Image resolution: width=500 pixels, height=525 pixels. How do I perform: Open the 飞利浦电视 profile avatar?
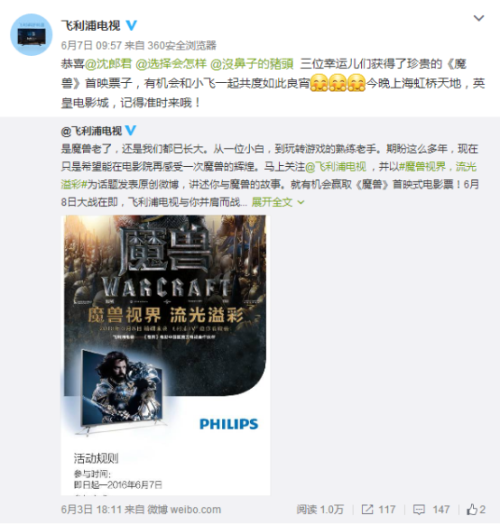[31, 34]
